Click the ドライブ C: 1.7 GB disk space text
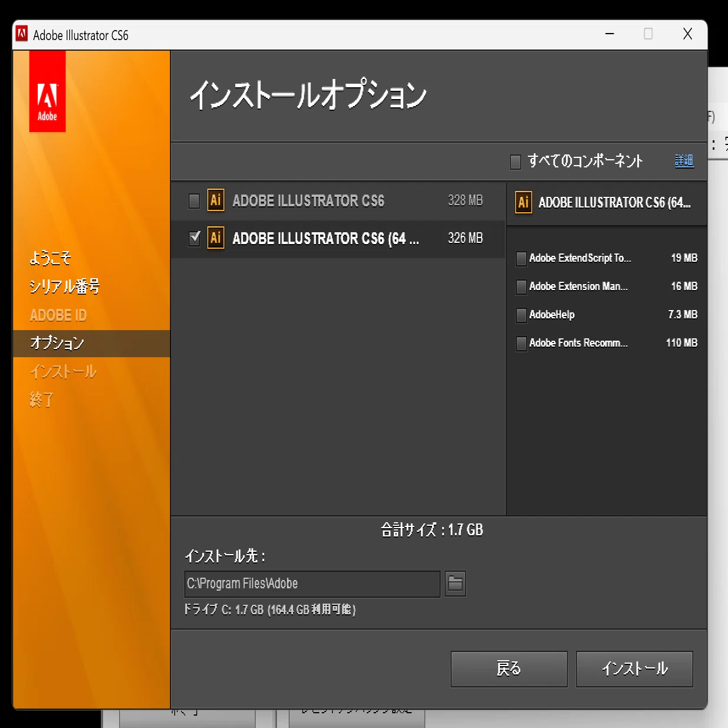Viewport: 728px width, 728px height. pos(270,610)
